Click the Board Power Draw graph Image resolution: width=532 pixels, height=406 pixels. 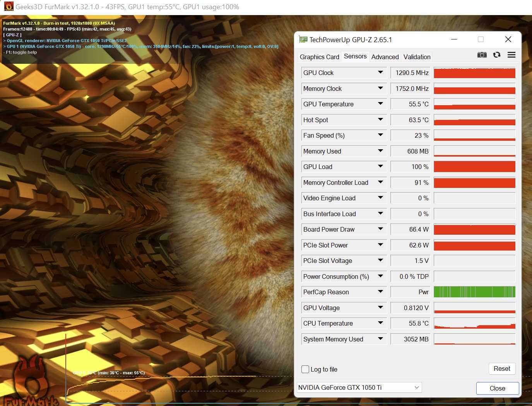coord(474,229)
